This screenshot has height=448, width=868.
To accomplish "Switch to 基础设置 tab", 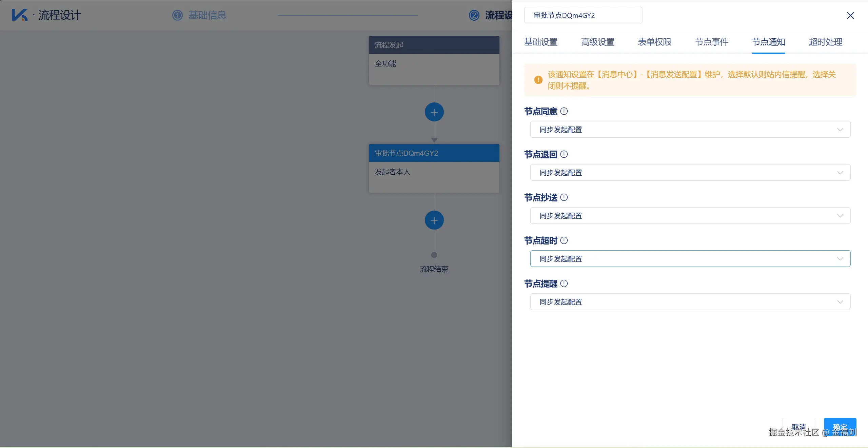I will point(541,42).
